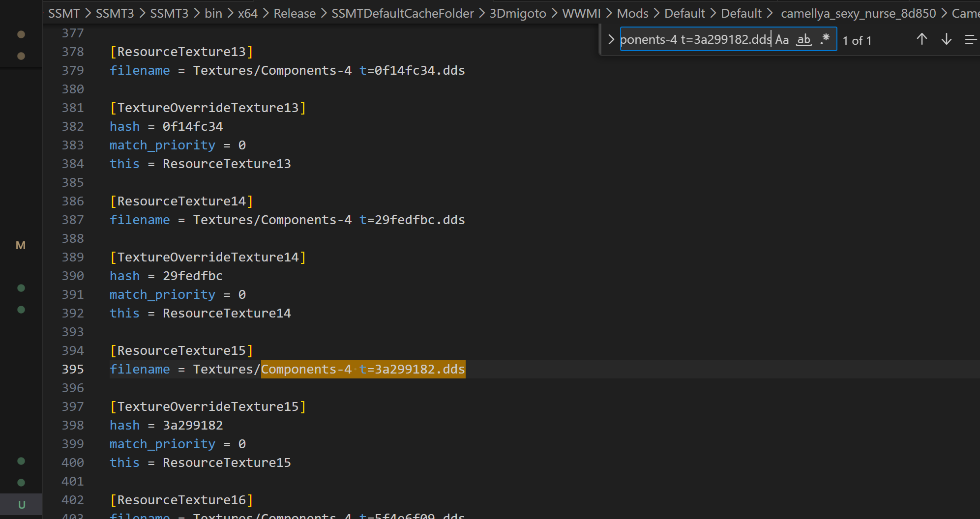The width and height of the screenshot is (980, 519).
Task: Select the Release breadcrumb segment
Action: [295, 13]
